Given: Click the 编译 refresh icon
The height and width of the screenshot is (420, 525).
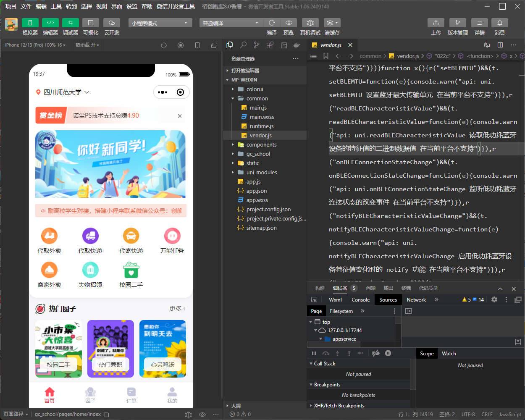Looking at the screenshot, I should [x=272, y=23].
